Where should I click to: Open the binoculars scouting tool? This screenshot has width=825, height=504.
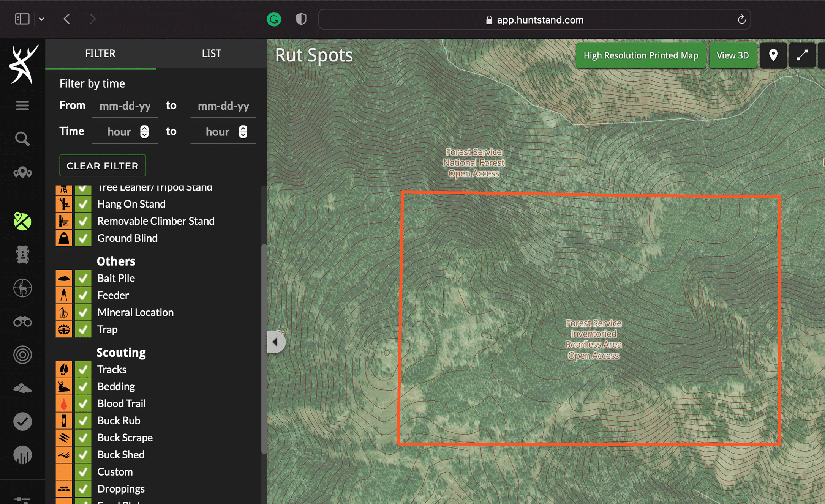(22, 321)
